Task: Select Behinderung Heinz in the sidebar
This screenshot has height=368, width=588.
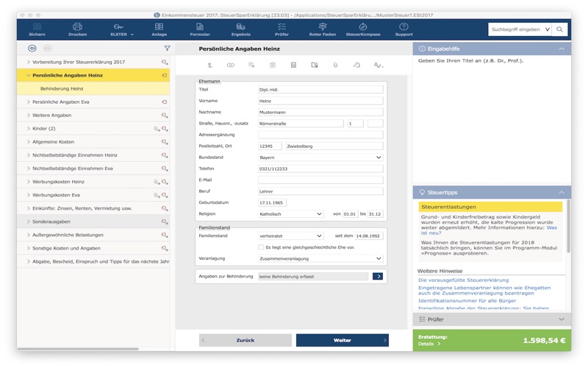Action: [62, 88]
